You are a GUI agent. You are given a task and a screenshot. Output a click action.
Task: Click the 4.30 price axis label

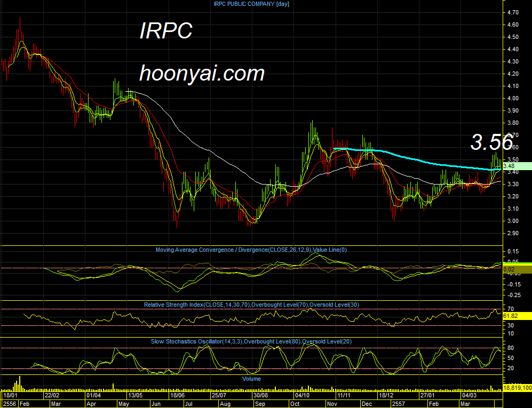click(x=513, y=61)
